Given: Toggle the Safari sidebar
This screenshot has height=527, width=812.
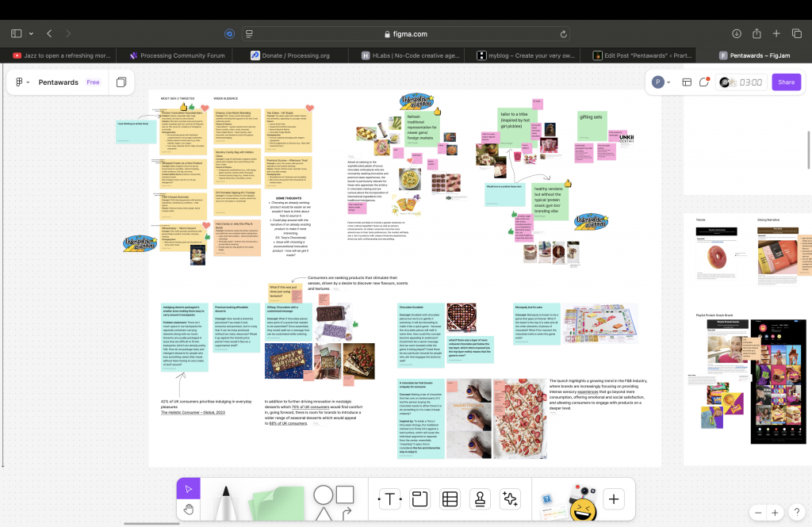Looking at the screenshot, I should (17, 33).
